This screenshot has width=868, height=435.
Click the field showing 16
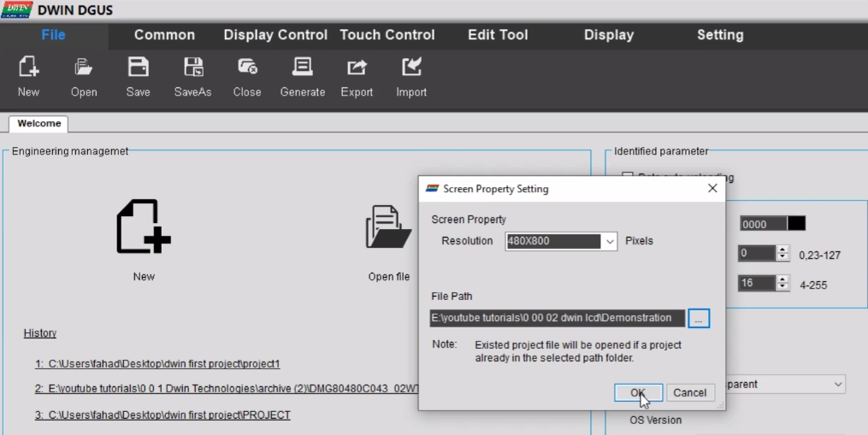758,284
